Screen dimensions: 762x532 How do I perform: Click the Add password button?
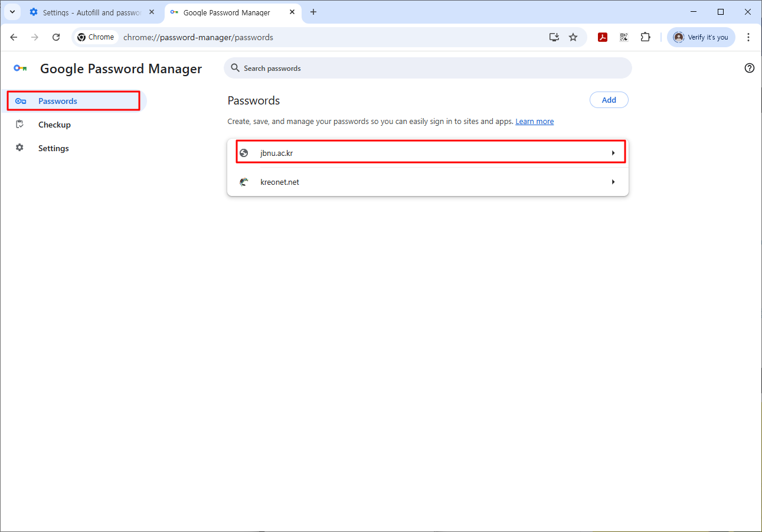pos(609,100)
